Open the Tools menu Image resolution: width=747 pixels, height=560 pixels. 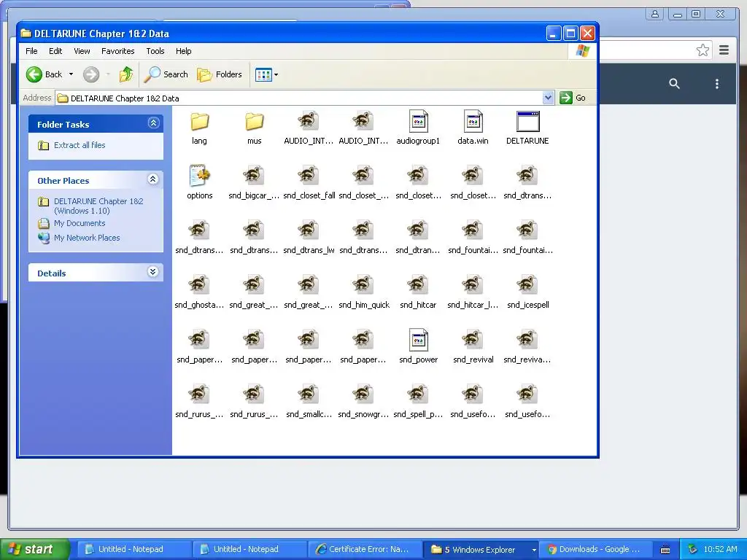[x=155, y=51]
